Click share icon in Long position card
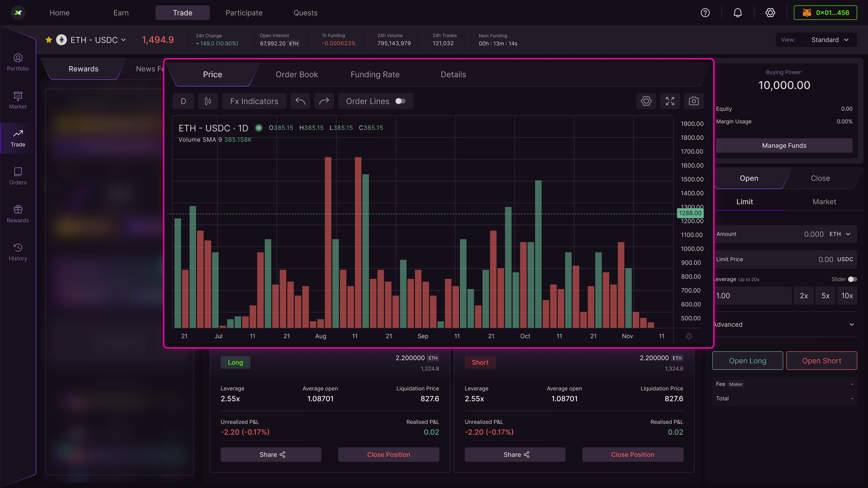 (x=282, y=455)
